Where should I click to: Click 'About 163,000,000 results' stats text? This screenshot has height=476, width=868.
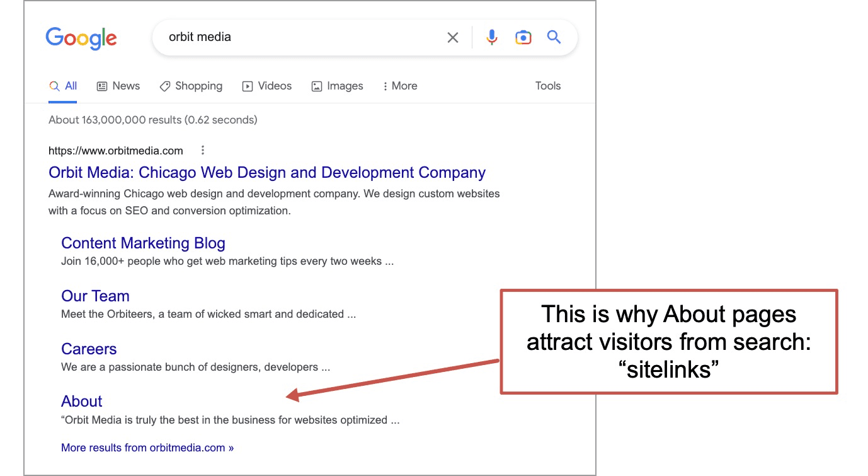coord(153,120)
